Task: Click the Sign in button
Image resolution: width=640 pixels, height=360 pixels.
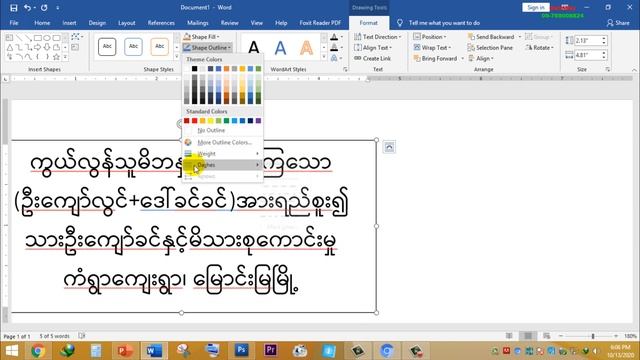Action: click(536, 7)
